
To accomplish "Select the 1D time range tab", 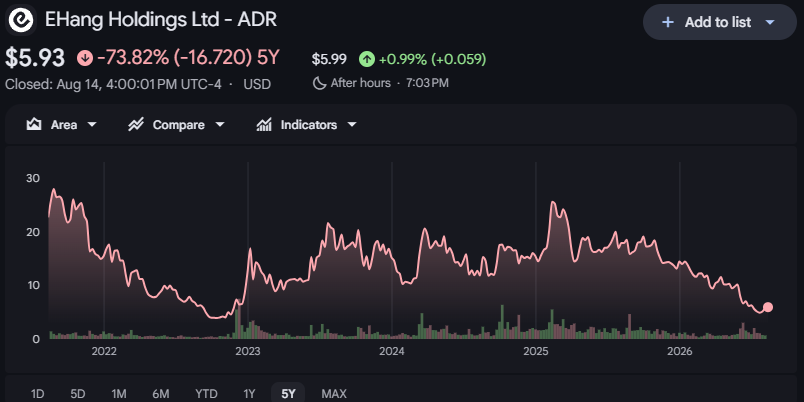I will click(37, 393).
